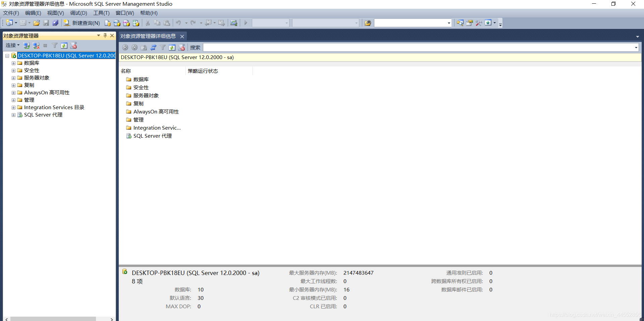Click the Find in Files icon
This screenshot has width=644, height=321.
tap(368, 23)
